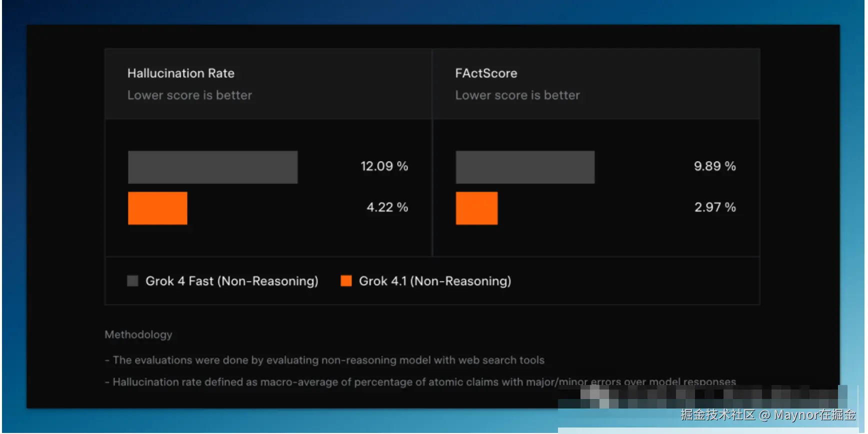Click the Hallucination rate definition line
Screen dimensions: 868x434
coord(420,382)
